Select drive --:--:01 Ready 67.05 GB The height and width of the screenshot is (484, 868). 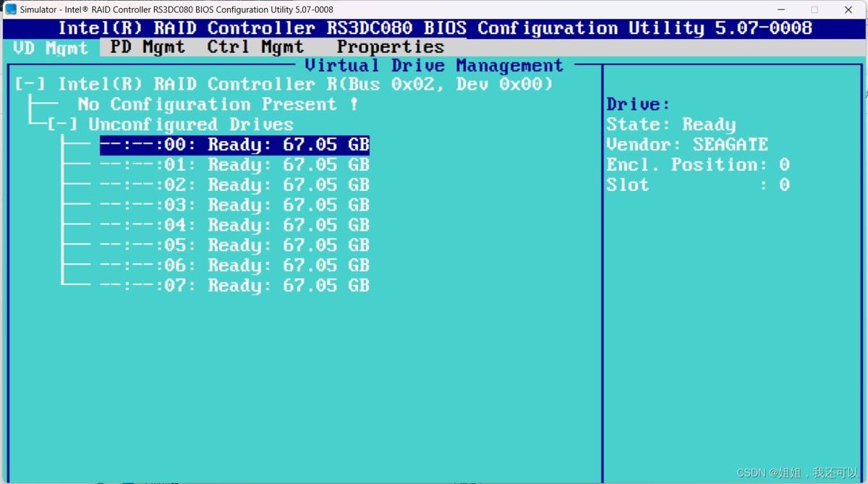click(x=234, y=165)
